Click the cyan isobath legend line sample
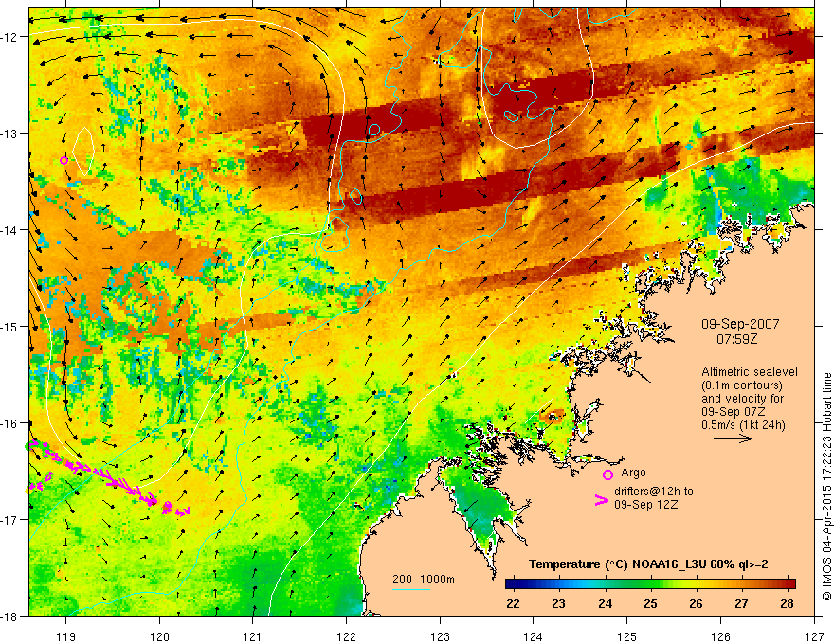Screen dimensions: 834x644 (x=411, y=589)
